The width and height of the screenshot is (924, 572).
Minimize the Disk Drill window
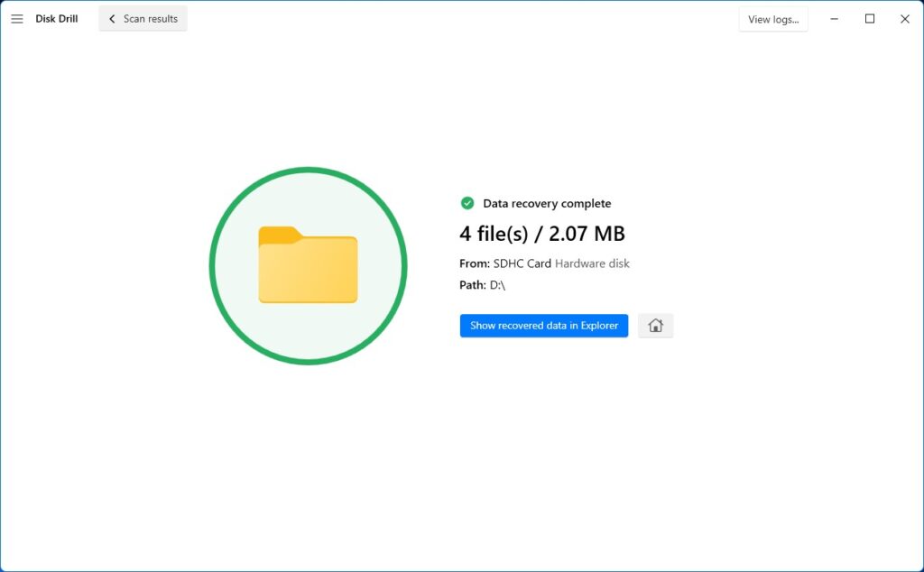click(x=834, y=18)
